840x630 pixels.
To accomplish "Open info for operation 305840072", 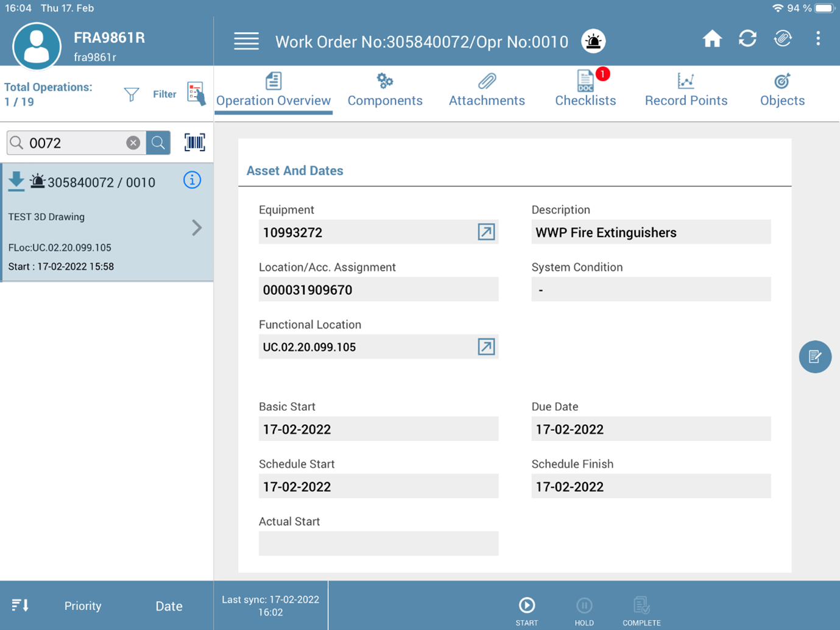I will coord(192,180).
